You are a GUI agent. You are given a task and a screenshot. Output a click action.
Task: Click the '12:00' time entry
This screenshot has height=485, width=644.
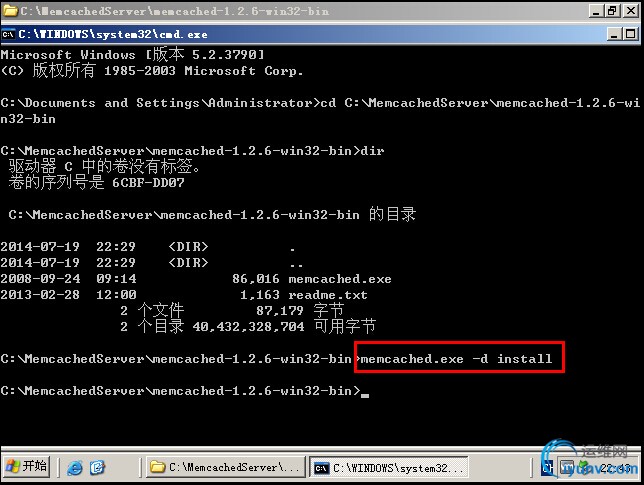tap(116, 295)
